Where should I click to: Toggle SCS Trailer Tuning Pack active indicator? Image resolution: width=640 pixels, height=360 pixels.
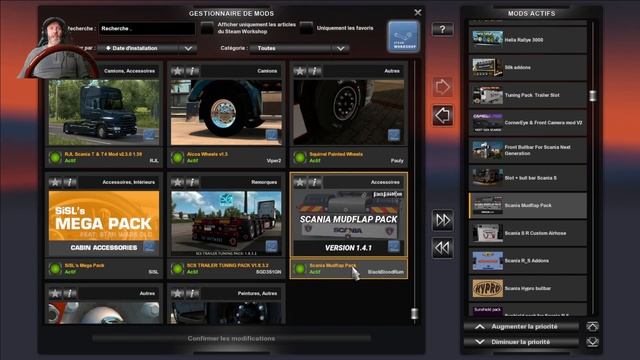[x=178, y=269]
